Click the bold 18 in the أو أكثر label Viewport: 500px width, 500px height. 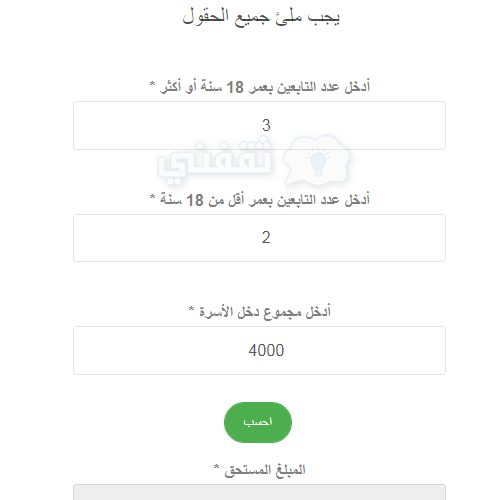(235, 88)
